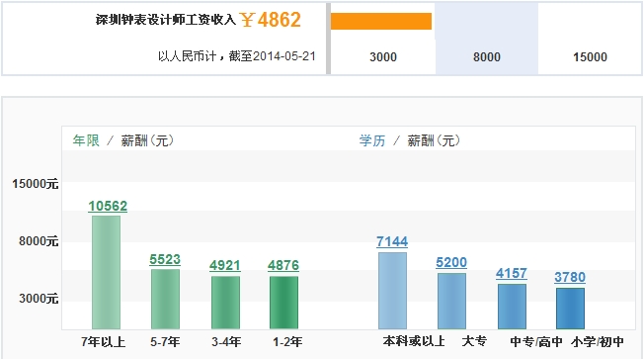Click the blue bar for 大专
This screenshot has height=359, width=644.
[451, 301]
